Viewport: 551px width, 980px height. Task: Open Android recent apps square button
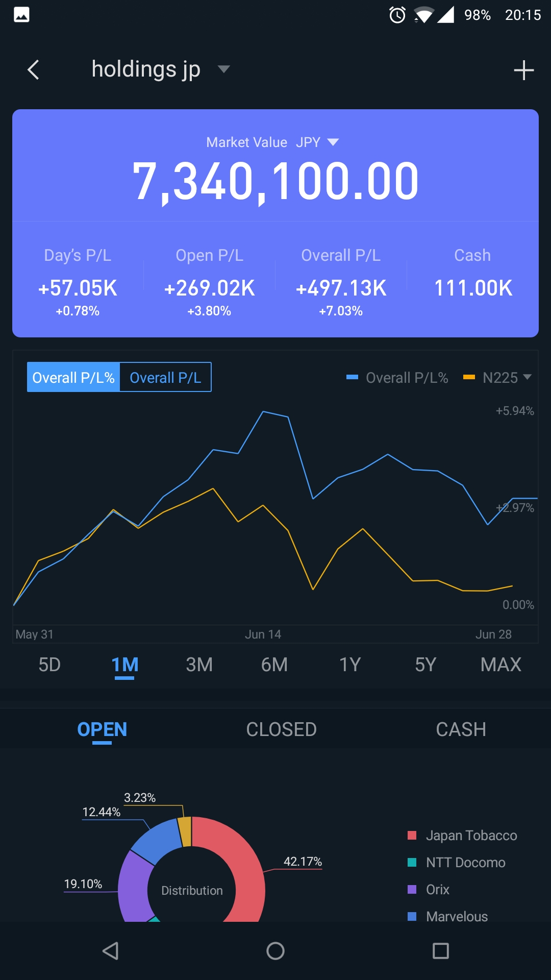[440, 951]
